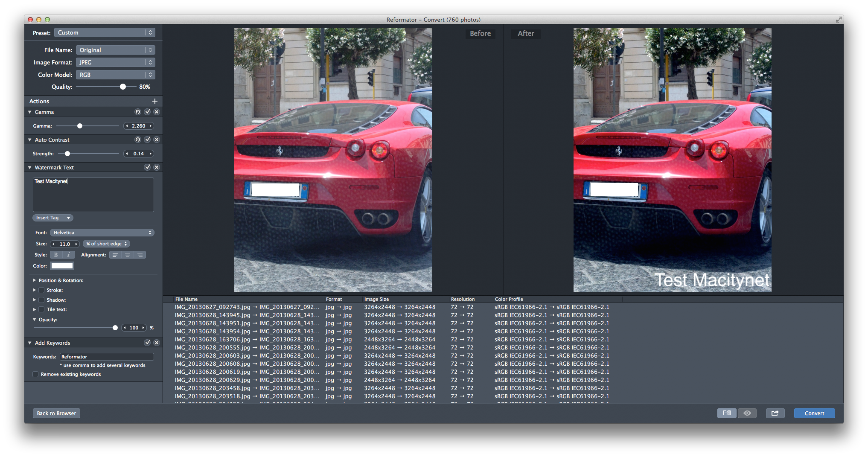The width and height of the screenshot is (868, 457).
Task: Decrease Gamma value with left stepper arrow
Action: click(x=127, y=126)
